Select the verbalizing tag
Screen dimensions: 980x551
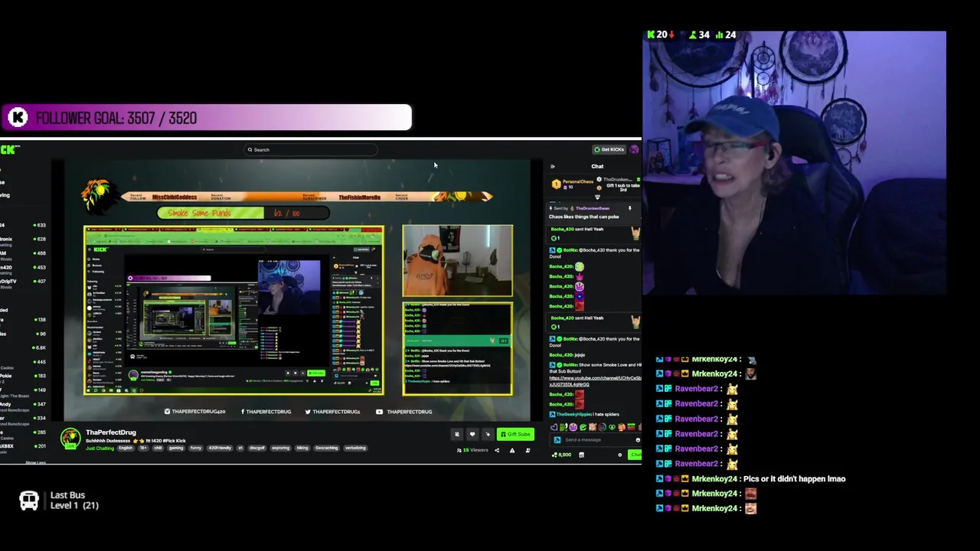pos(355,448)
